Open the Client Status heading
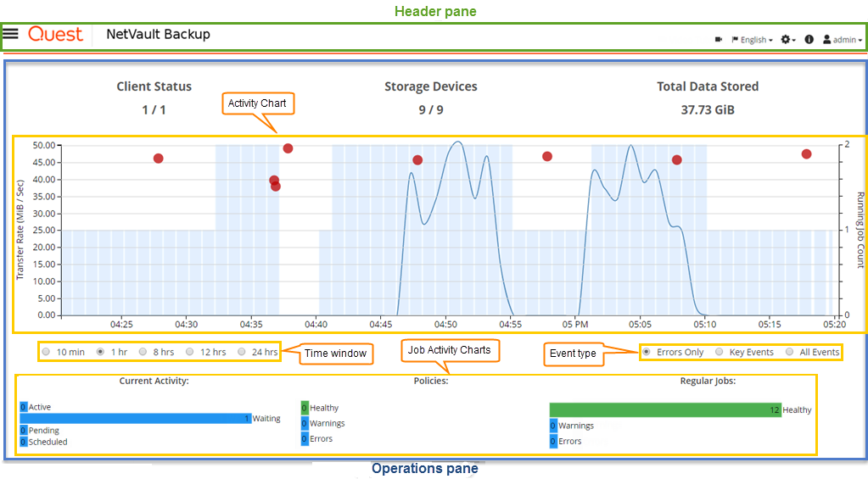Screen dimensions: 868x479 tap(154, 86)
